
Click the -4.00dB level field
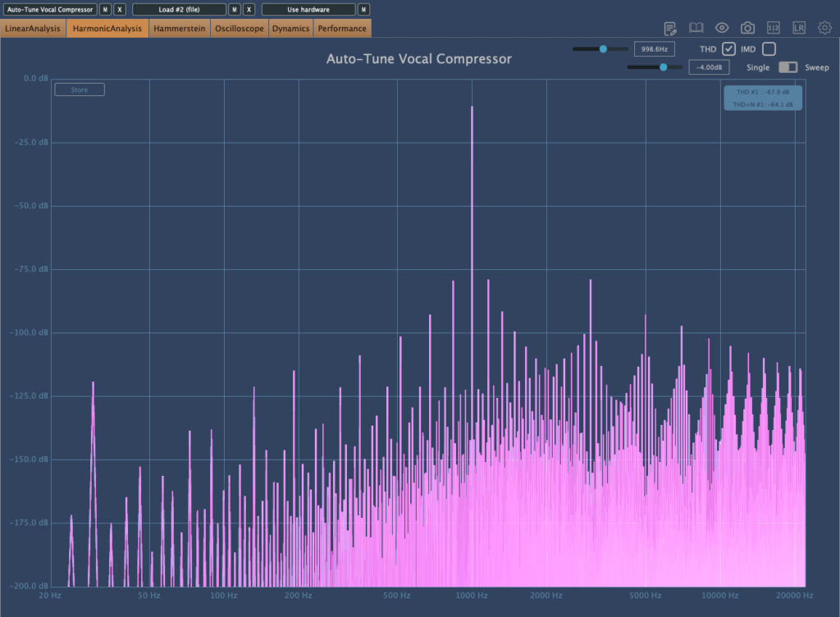(709, 67)
